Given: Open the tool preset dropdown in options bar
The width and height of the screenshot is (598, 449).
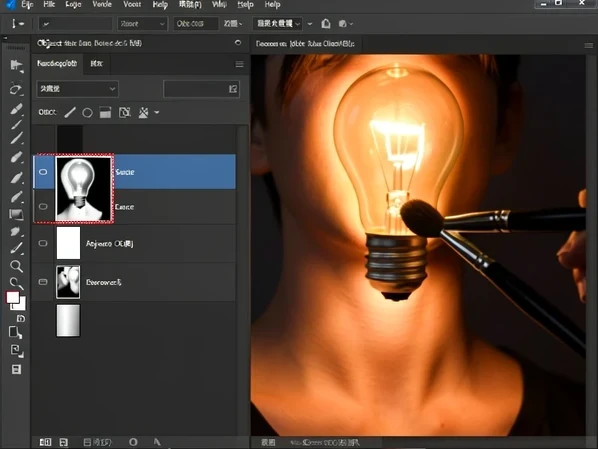Looking at the screenshot, I should 75,24.
